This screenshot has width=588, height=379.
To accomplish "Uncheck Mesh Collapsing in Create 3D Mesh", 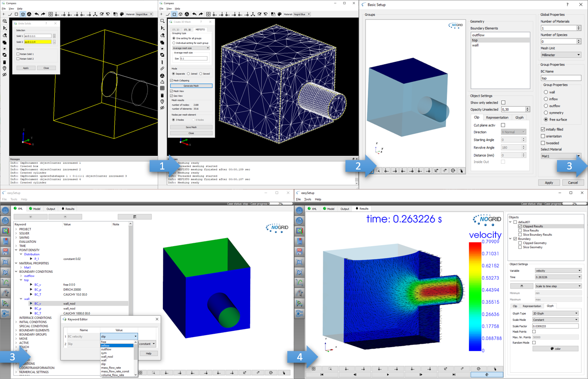I will click(172, 80).
